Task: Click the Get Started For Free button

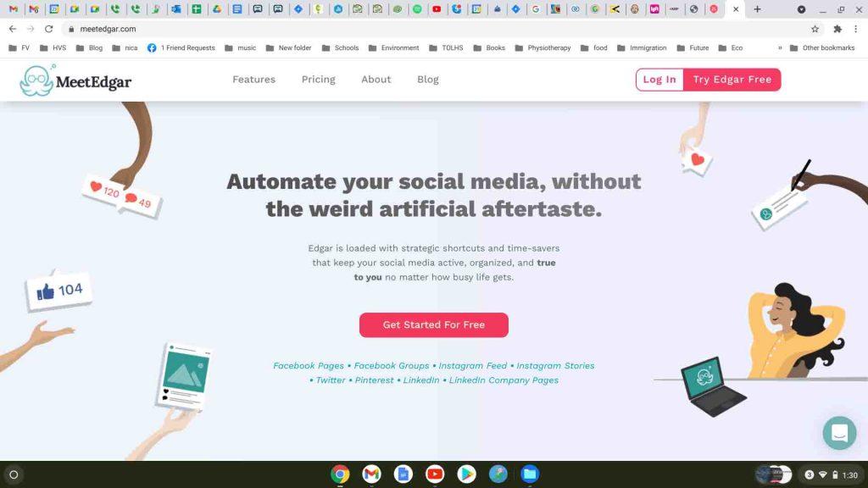Action: click(x=433, y=324)
